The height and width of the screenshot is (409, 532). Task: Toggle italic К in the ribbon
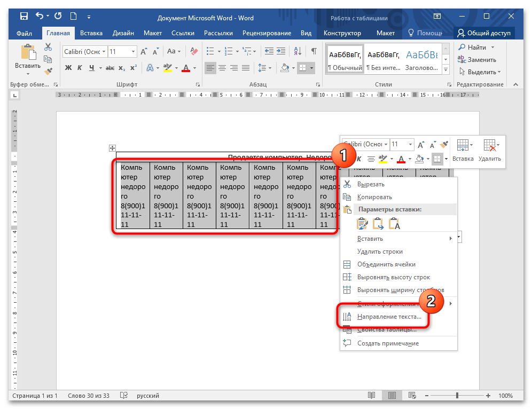pyautogui.click(x=80, y=68)
